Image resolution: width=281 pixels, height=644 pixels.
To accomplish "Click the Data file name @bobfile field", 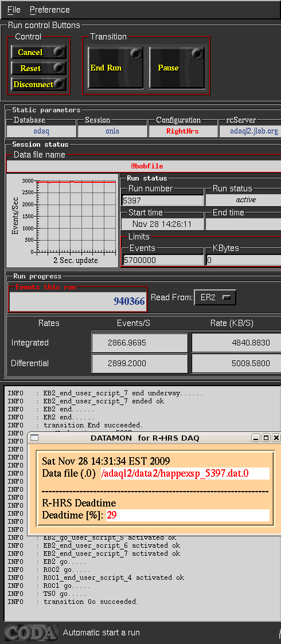I will [144, 166].
